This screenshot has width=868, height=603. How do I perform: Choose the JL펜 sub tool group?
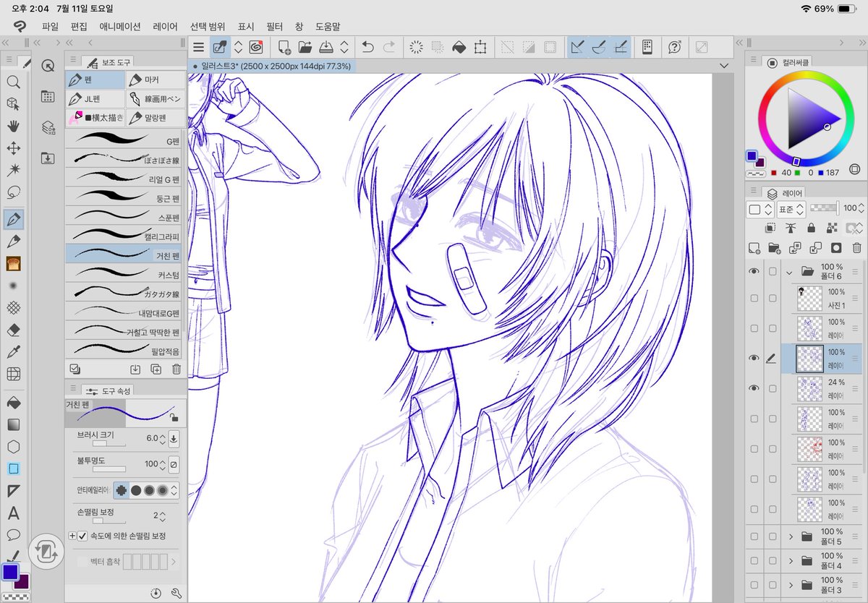pos(95,98)
